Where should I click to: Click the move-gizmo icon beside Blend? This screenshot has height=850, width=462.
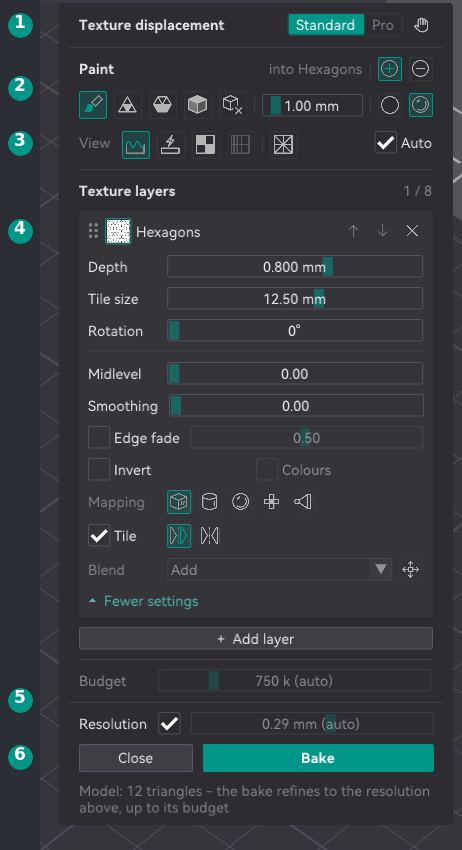pyautogui.click(x=410, y=570)
